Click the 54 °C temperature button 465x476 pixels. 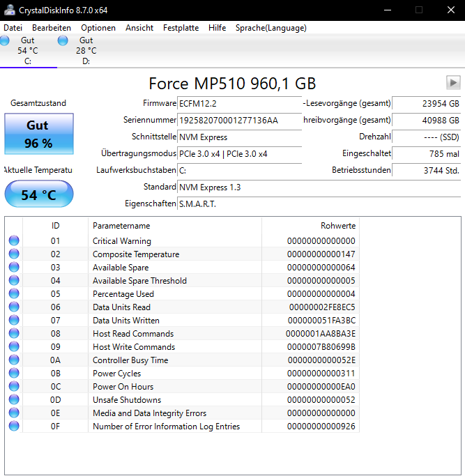(39, 194)
